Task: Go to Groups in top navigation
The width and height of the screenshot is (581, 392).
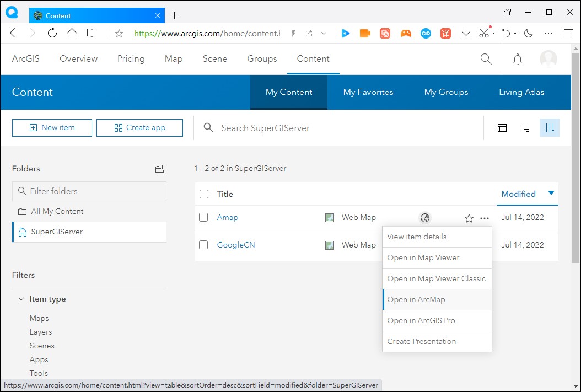Action: point(262,59)
